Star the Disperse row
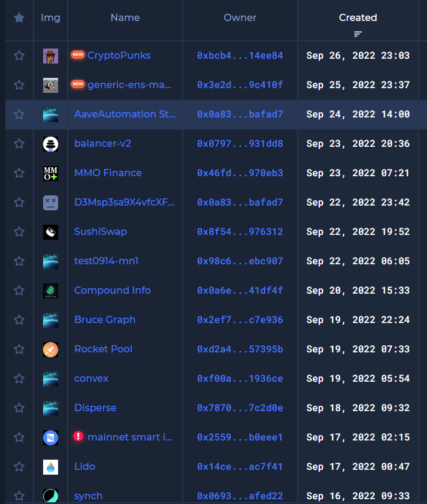The image size is (427, 504). (19, 408)
